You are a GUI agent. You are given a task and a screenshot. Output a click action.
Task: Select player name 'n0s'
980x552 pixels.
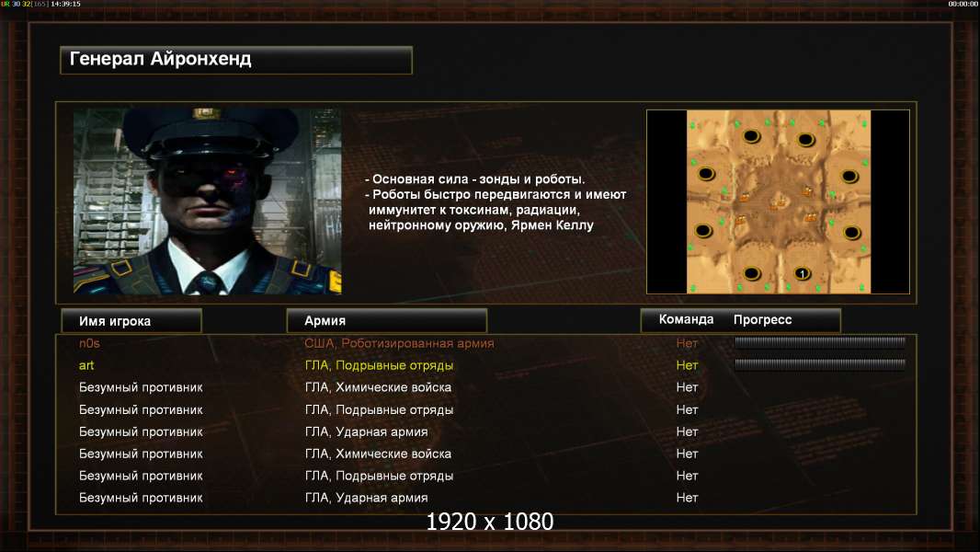(89, 343)
